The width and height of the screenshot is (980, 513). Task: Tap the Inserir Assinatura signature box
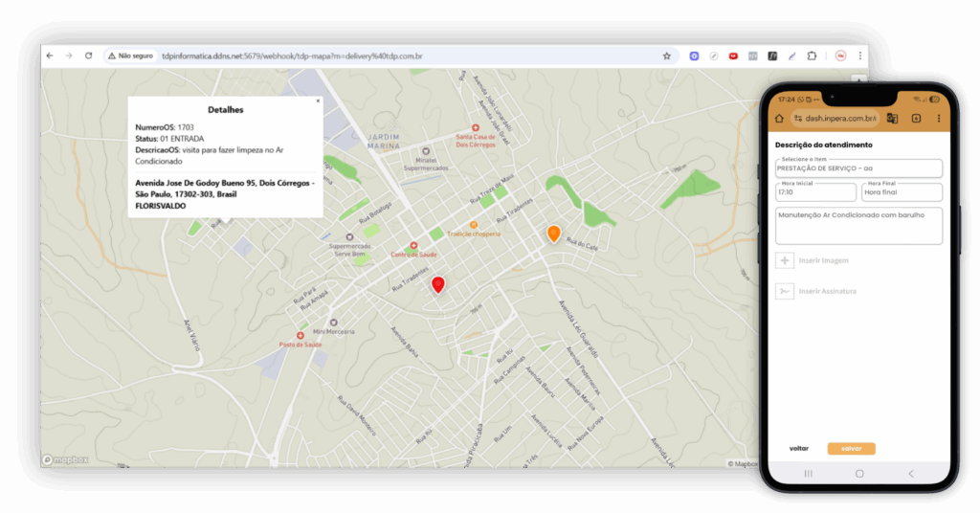785,291
